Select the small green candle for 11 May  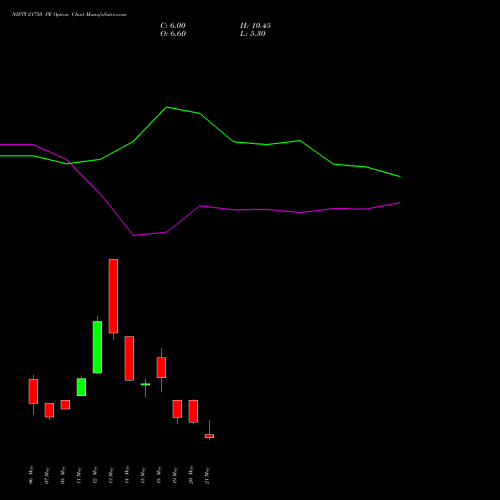(81, 387)
